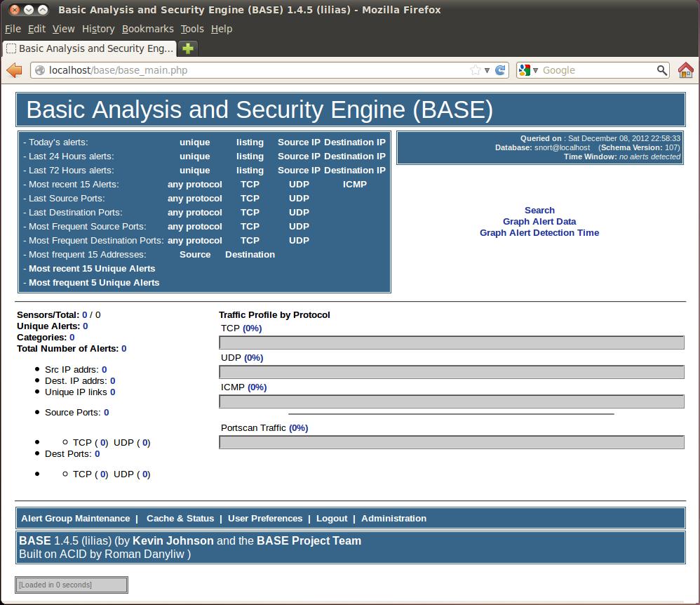Open the Edit menu
This screenshot has width=700, height=605.
point(36,29)
